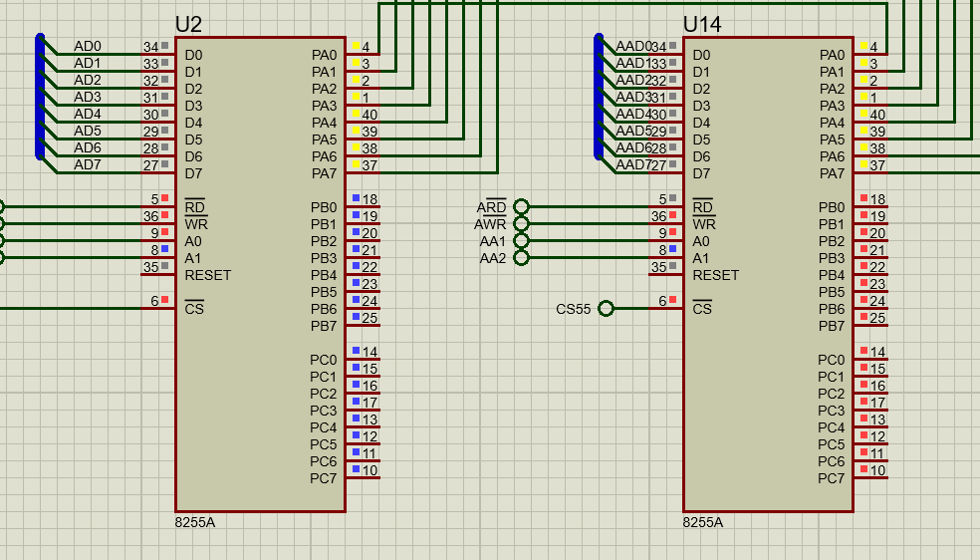Click the blue state marker on U2 pin 18
This screenshot has width=980, height=560.
pyautogui.click(x=356, y=198)
